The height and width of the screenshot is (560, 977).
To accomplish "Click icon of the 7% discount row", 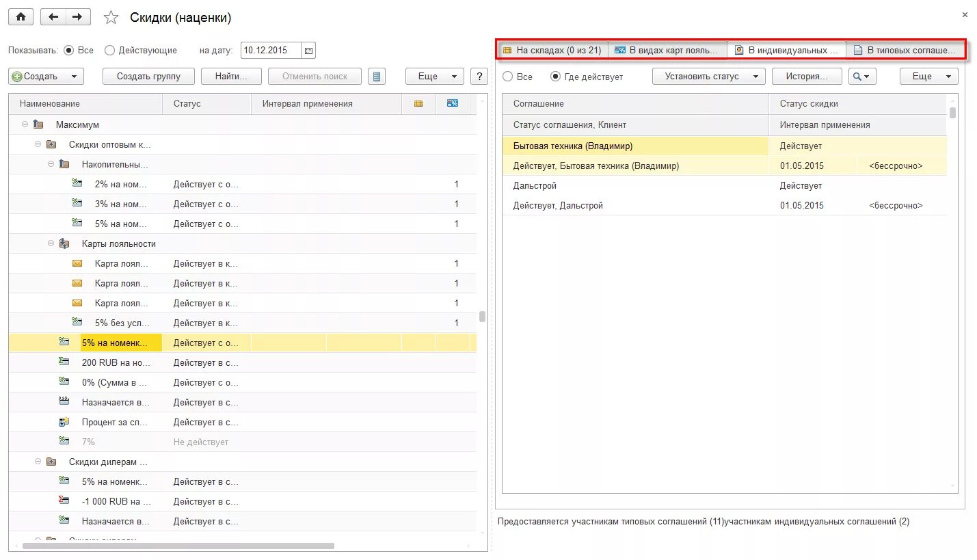I will (64, 442).
